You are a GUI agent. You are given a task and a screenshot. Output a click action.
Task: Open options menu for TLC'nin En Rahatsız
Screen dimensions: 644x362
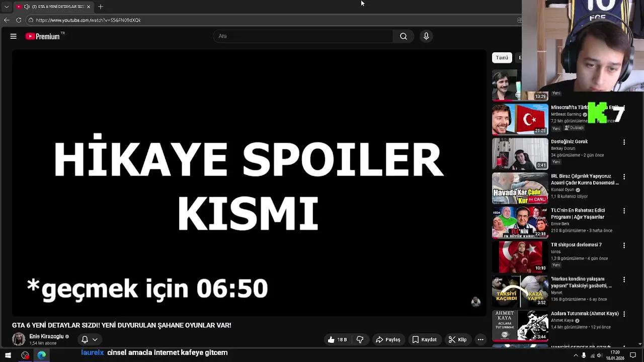[624, 211]
